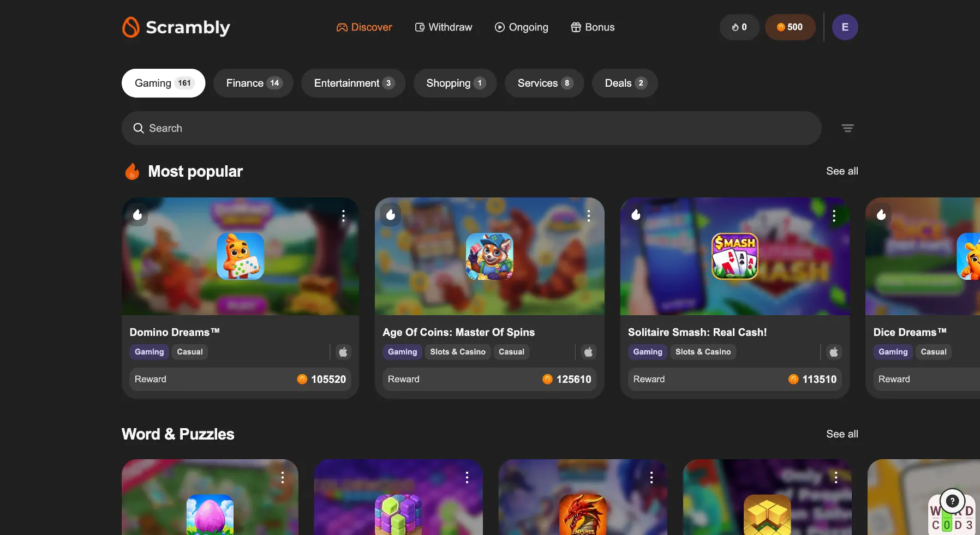This screenshot has width=980, height=535.
Task: Open the filter options icon
Action: 847,128
